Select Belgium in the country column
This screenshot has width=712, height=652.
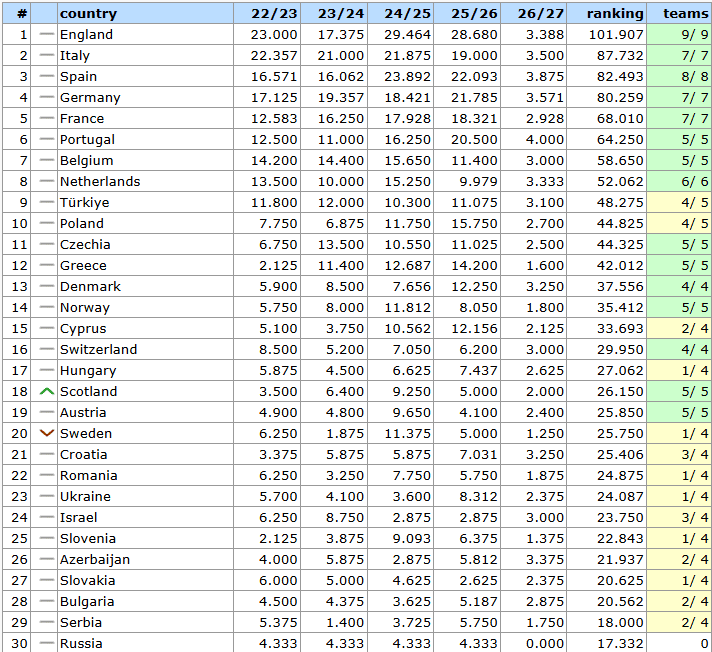pyautogui.click(x=86, y=161)
